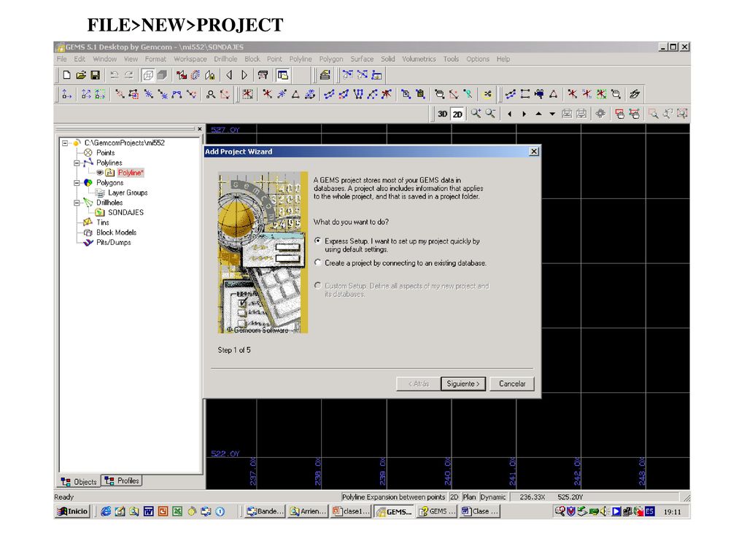Click the yellow circle scissors icon

tap(487, 94)
